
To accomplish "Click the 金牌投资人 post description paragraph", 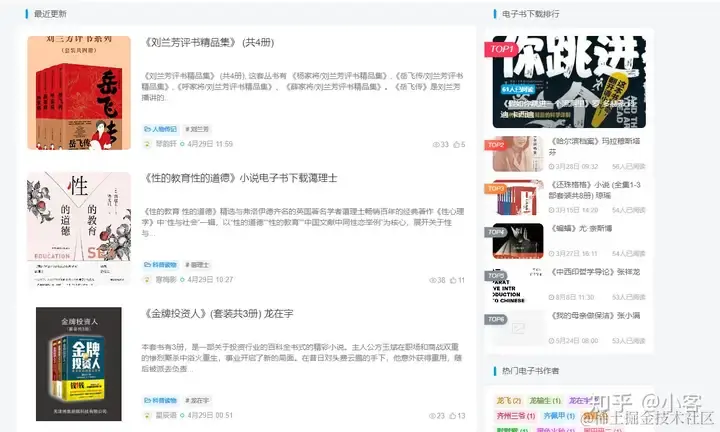I will 302,358.
